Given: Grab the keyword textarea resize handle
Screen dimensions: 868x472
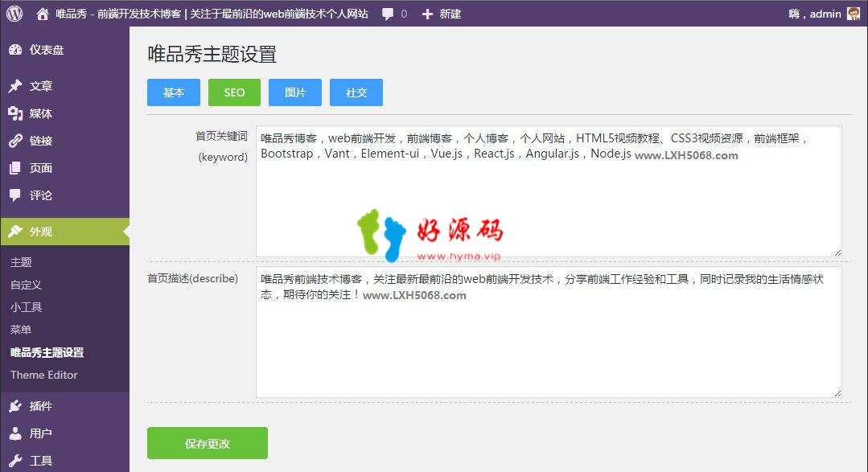Looking at the screenshot, I should (837, 252).
